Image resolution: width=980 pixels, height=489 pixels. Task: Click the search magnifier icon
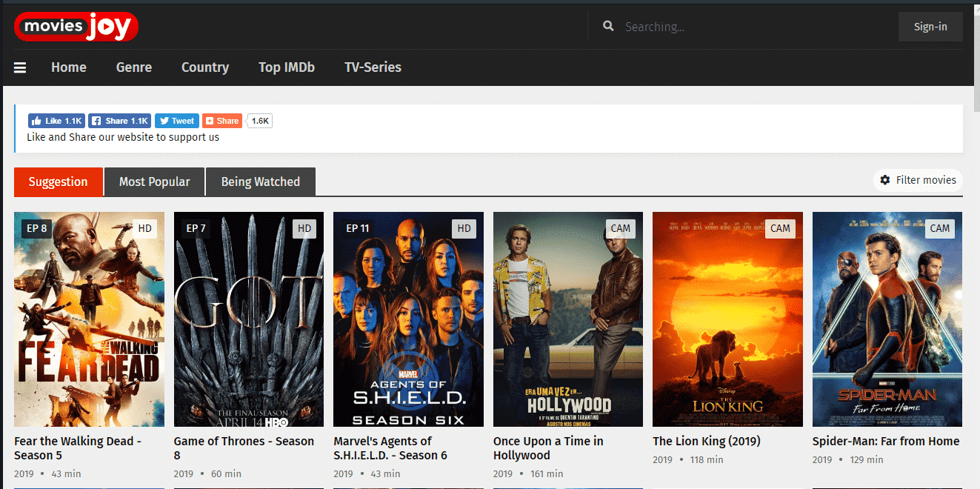608,27
